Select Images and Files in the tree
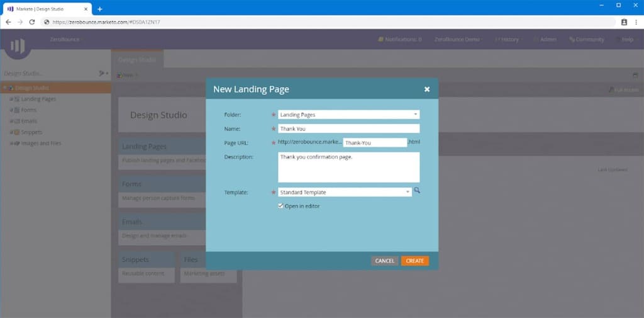The width and height of the screenshot is (644, 318). 41,143
